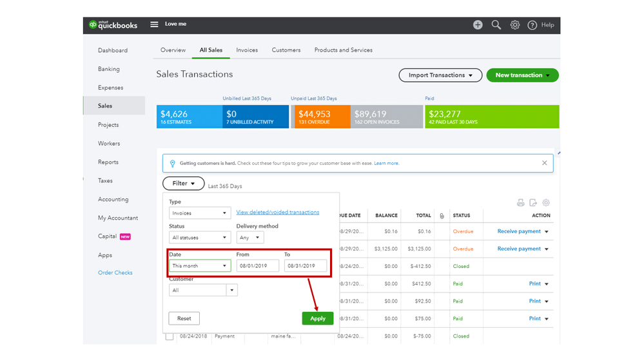
Task: Open Apps in the sidebar
Action: (x=104, y=255)
